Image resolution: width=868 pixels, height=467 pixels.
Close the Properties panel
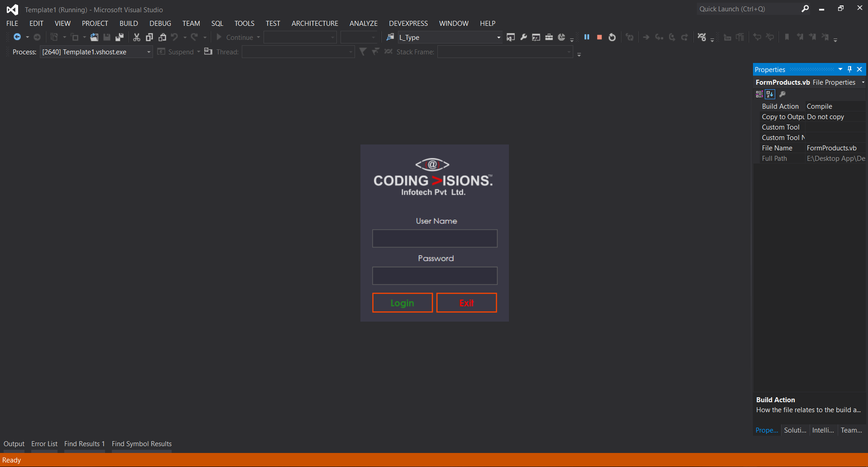pyautogui.click(x=859, y=69)
